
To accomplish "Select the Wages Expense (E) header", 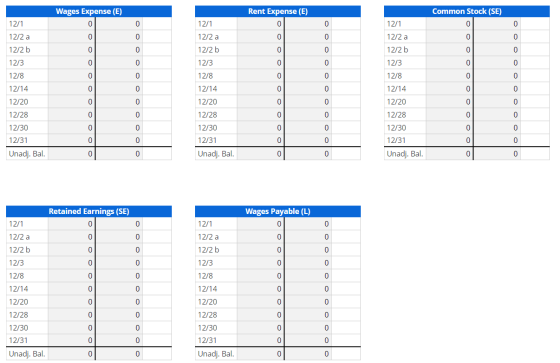I will [89, 11].
